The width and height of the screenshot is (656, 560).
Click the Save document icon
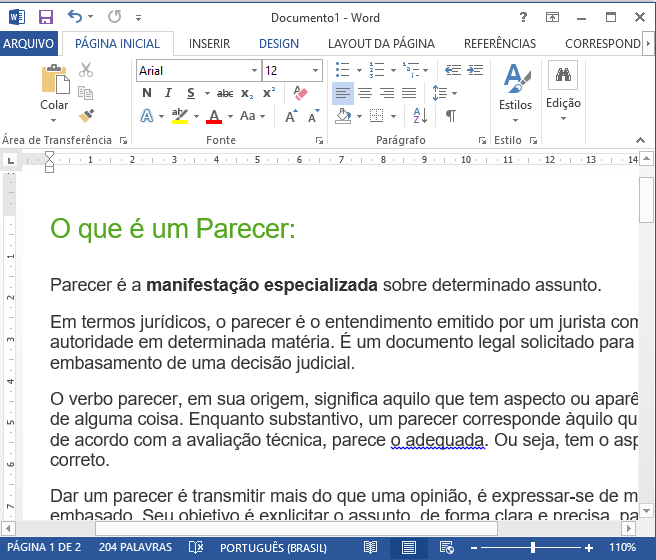[46, 17]
